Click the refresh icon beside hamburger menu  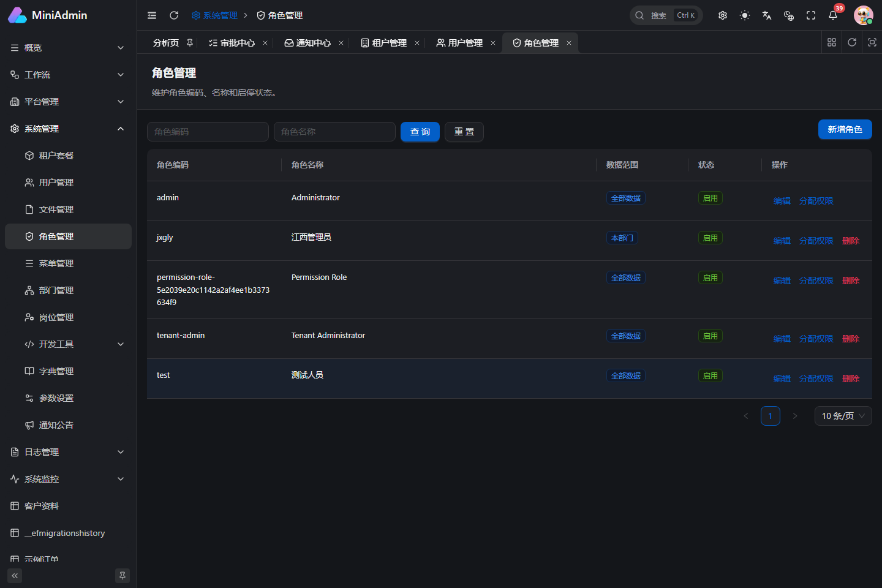174,15
